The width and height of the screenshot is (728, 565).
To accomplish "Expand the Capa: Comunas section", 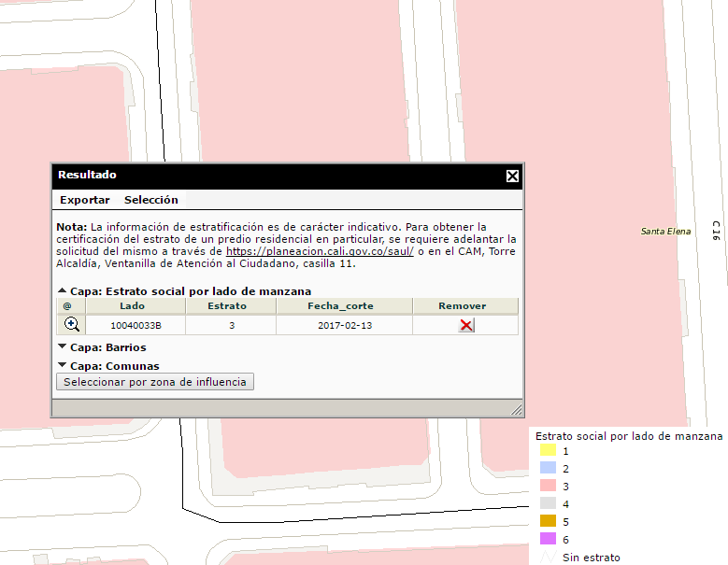I will point(62,366).
